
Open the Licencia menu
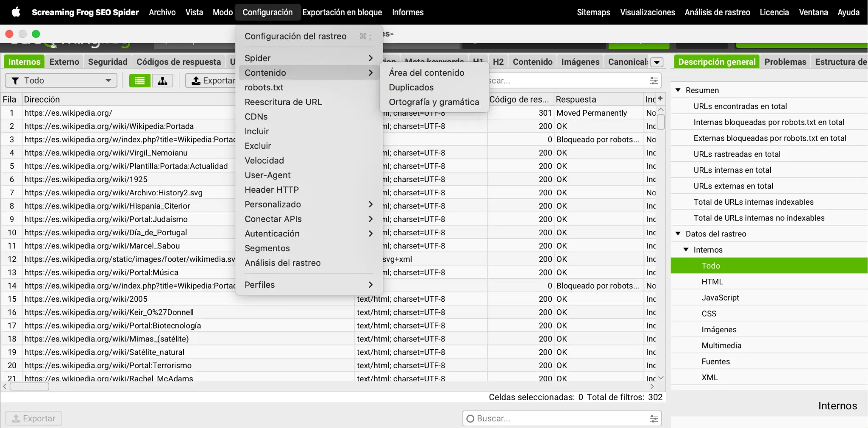[x=774, y=12]
